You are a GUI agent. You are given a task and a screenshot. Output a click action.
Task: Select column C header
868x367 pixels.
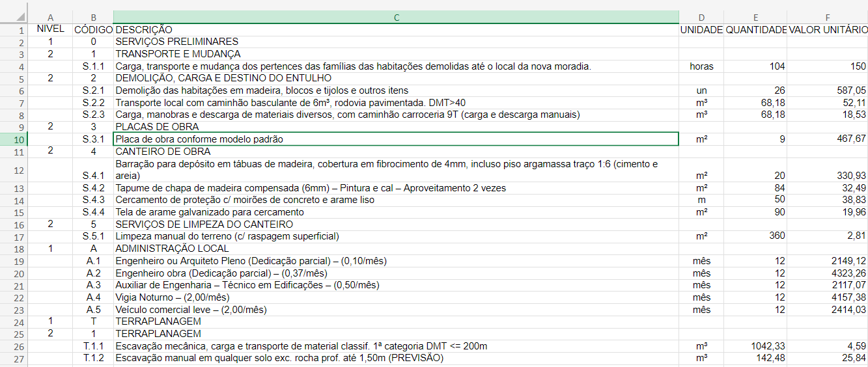(395, 18)
